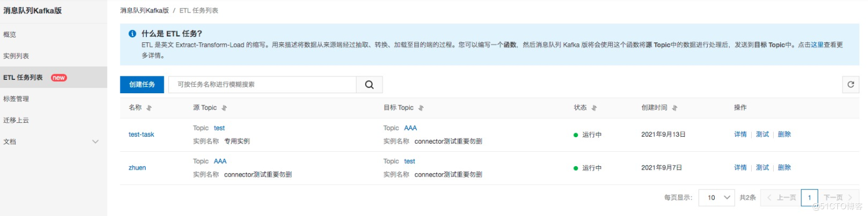Click instance name 专用实例 in test-task row
Screen dimensions: 868x216
pyautogui.click(x=237, y=141)
